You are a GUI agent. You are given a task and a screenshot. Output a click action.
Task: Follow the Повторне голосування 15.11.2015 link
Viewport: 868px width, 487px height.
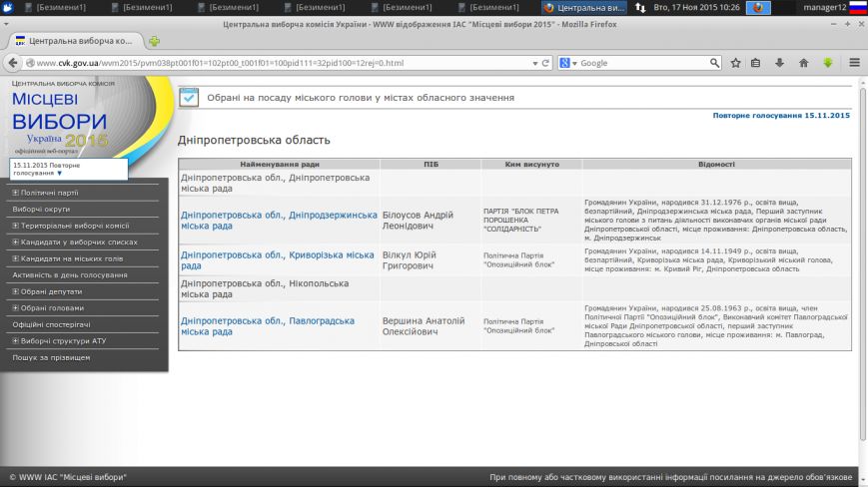pyautogui.click(x=781, y=116)
